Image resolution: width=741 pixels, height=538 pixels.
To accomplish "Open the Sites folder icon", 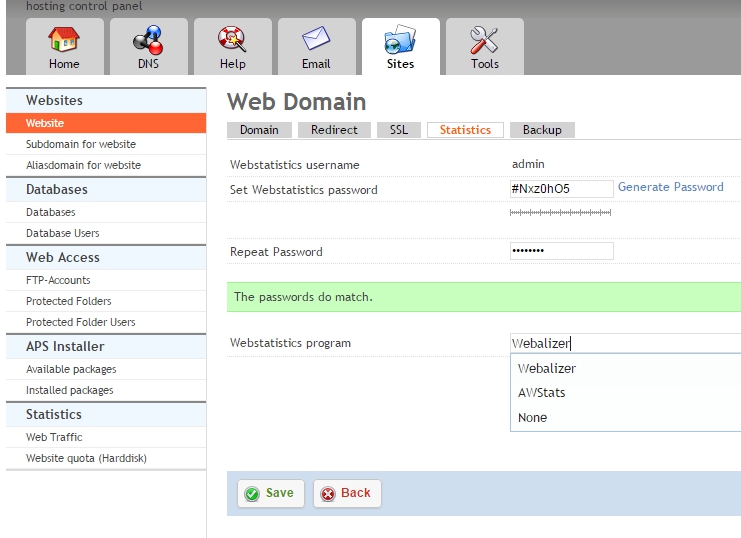I will (400, 39).
